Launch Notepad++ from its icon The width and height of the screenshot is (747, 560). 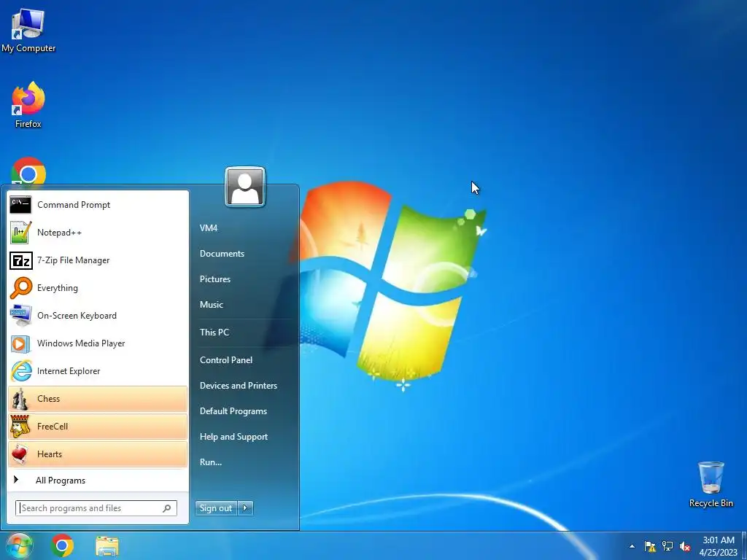point(20,233)
